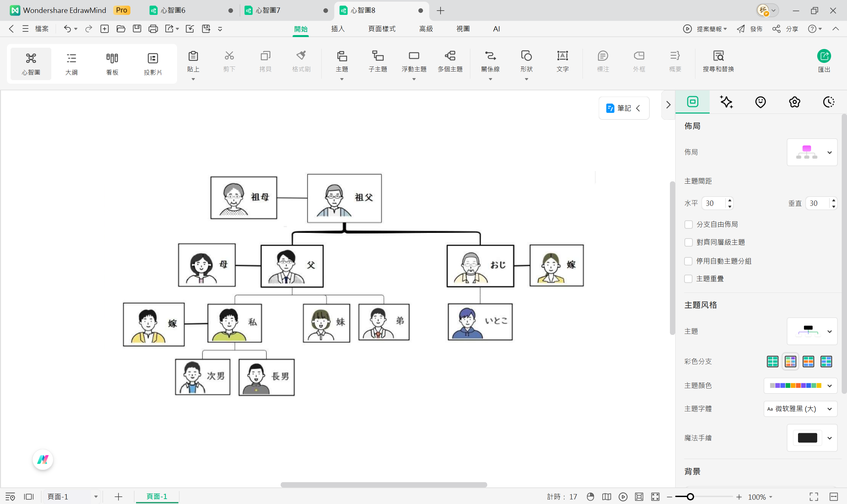Open the 佈局 layout dropdown
Viewport: 847px width, 504px height.
click(812, 153)
